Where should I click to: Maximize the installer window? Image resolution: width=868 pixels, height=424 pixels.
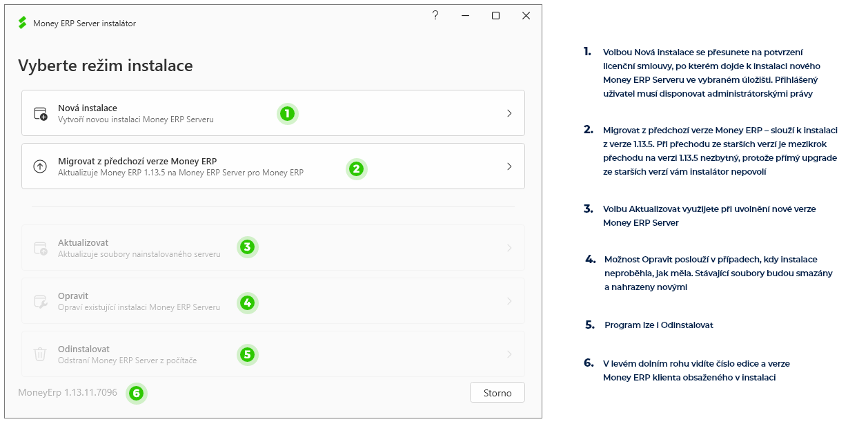[495, 15]
